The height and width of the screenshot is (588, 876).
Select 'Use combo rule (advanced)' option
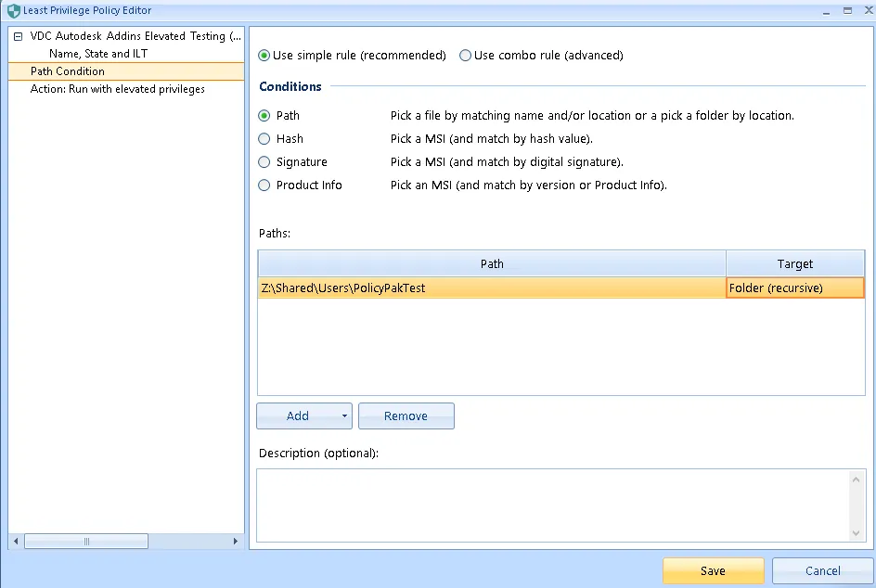tap(466, 56)
